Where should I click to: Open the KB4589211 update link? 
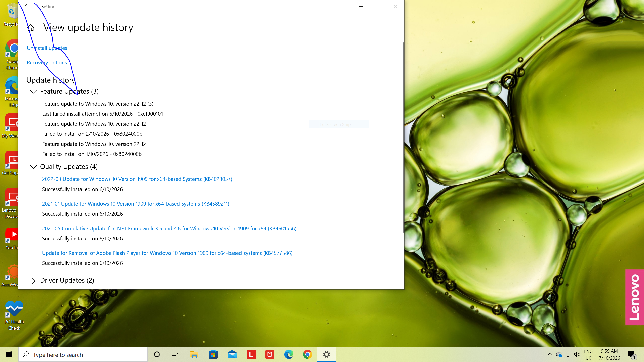[136, 204]
